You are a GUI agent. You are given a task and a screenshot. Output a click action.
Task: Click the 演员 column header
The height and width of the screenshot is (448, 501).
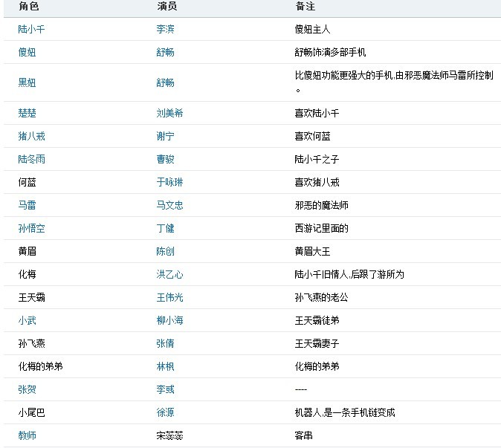tap(167, 6)
